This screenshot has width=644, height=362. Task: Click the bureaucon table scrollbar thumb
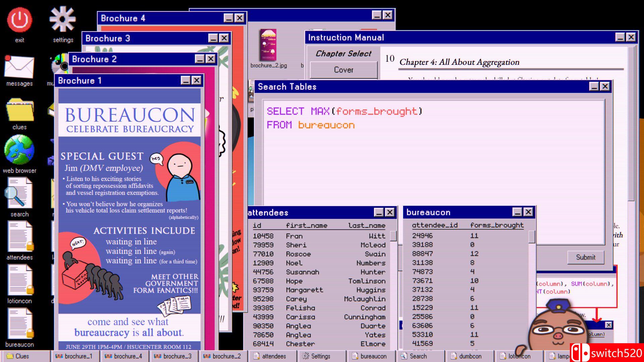(532, 237)
